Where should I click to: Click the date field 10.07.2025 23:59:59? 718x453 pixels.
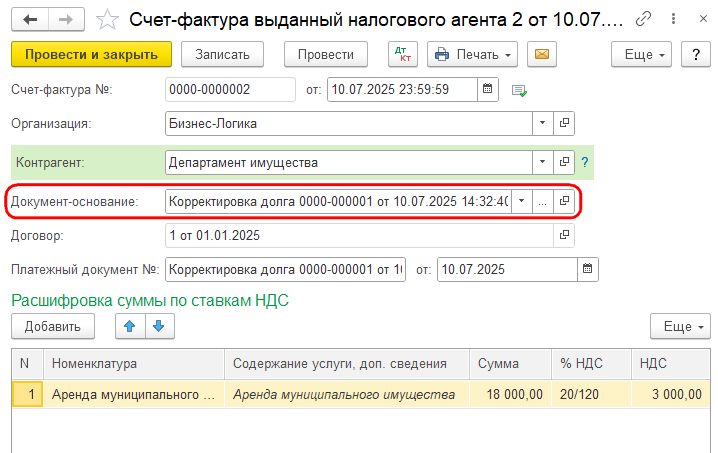pyautogui.click(x=403, y=89)
